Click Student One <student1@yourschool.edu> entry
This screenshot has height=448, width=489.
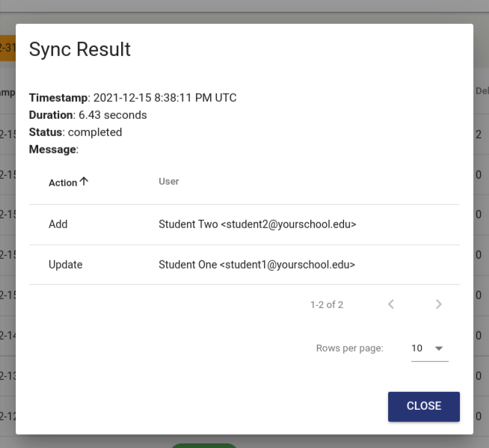[256, 265]
